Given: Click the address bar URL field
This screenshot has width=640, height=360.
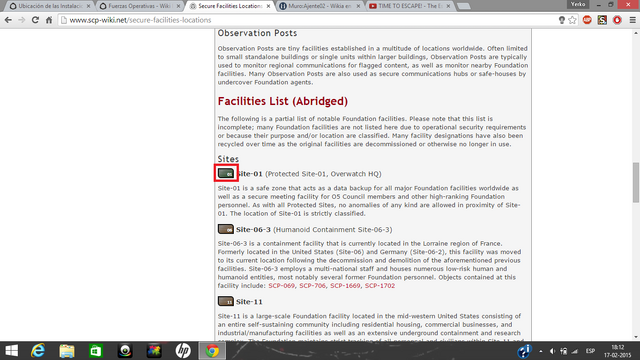Looking at the screenshot, I should pos(308,20).
